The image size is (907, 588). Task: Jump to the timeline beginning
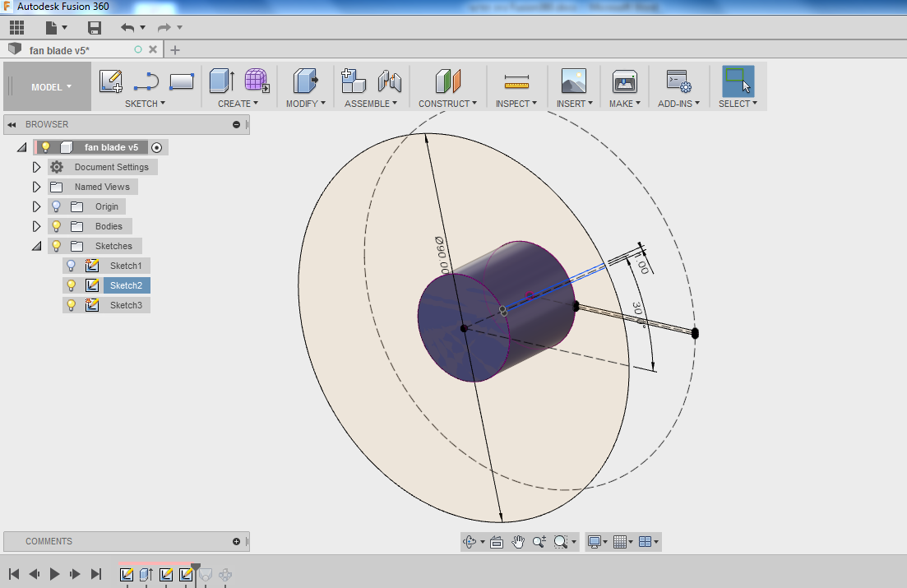coord(14,574)
